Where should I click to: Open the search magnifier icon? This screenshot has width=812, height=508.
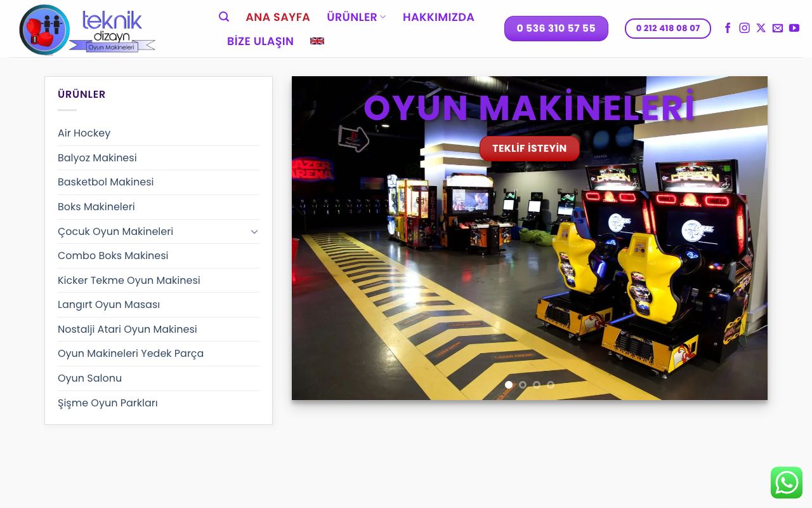(224, 17)
